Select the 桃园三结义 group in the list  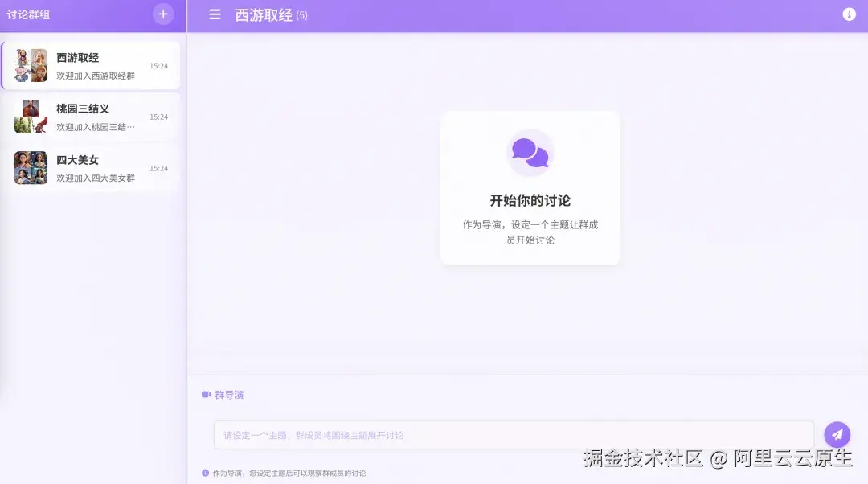tap(92, 117)
